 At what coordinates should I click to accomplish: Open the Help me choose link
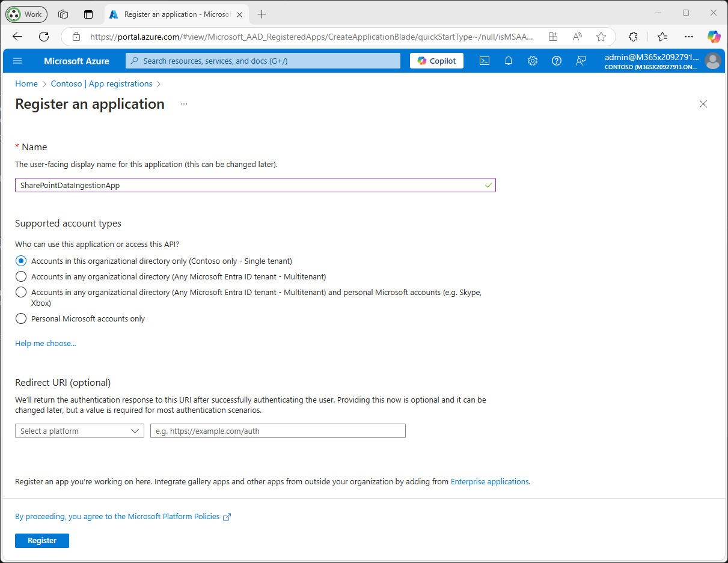tap(45, 343)
